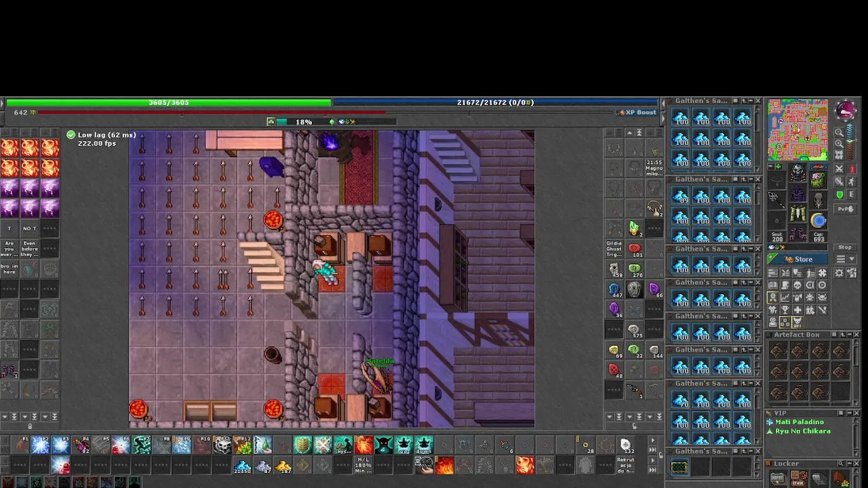Enable the red stand-still mode icon
This screenshot has height=488, width=868.
851,168
